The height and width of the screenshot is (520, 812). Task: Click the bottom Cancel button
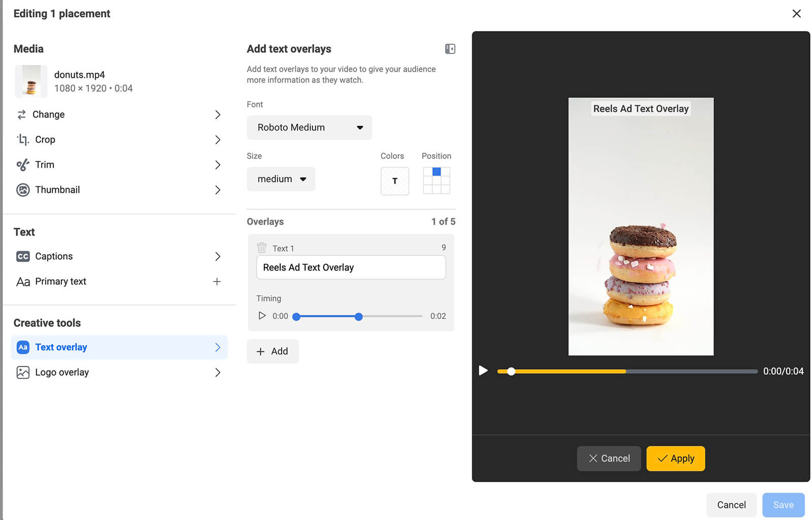[x=731, y=505]
